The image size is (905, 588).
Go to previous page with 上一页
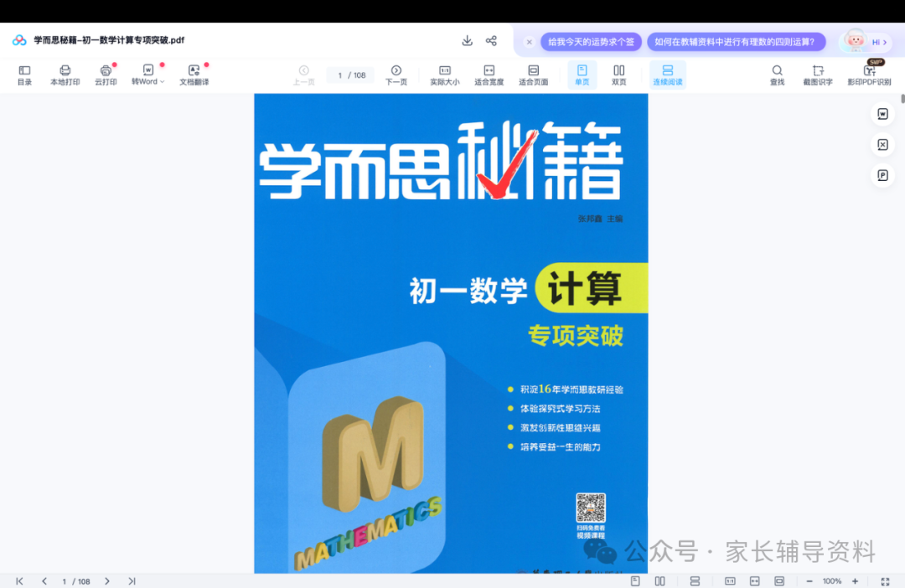303,75
